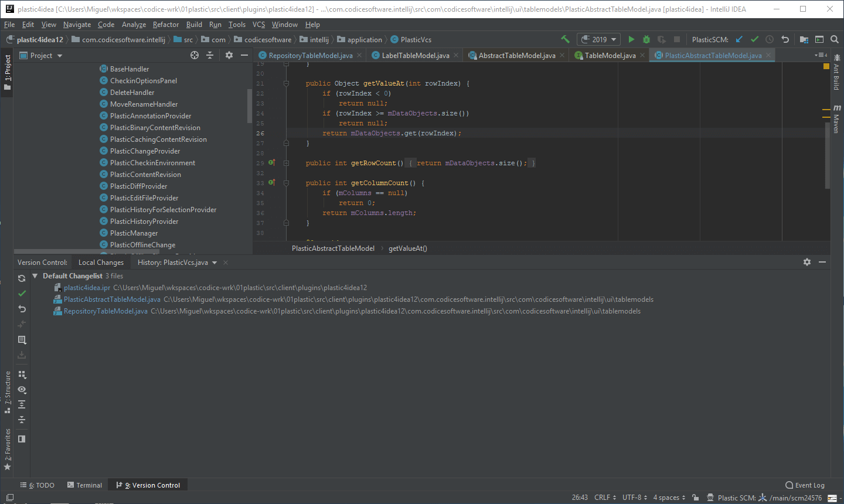
Task: Toggle tool window bars icon at bottom-left corner
Action: click(9, 498)
